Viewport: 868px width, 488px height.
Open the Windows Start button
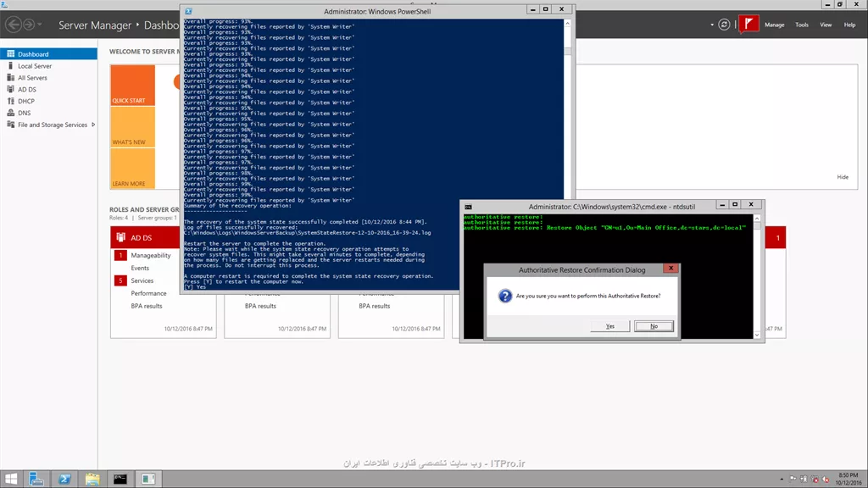click(x=11, y=480)
